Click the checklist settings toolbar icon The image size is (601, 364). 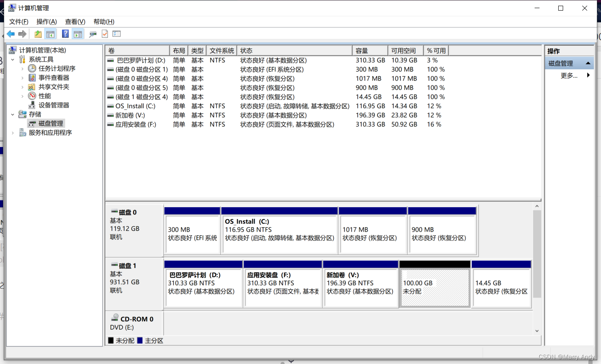click(117, 34)
